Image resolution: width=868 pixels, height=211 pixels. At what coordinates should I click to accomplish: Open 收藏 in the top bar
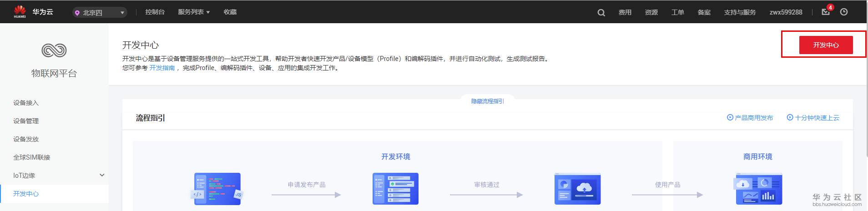click(x=230, y=12)
